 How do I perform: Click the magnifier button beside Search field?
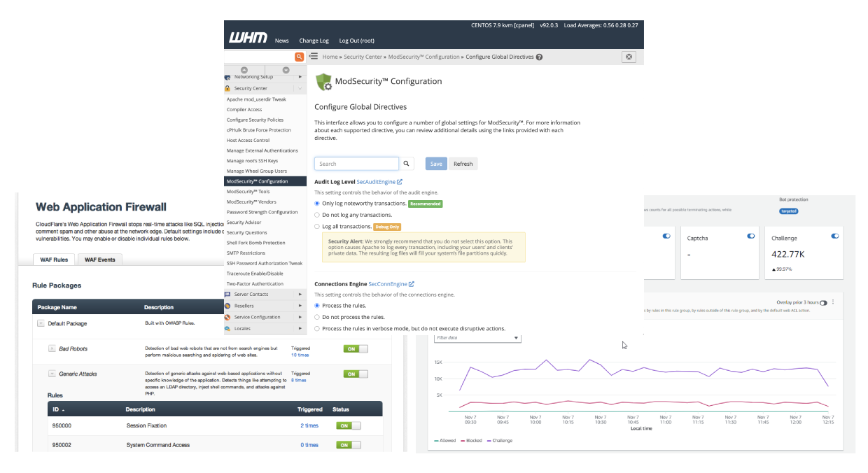(x=407, y=164)
